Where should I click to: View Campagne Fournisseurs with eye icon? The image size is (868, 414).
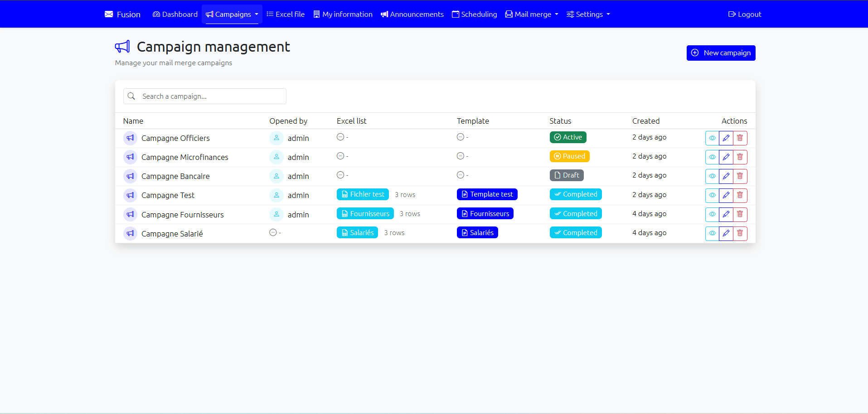712,214
